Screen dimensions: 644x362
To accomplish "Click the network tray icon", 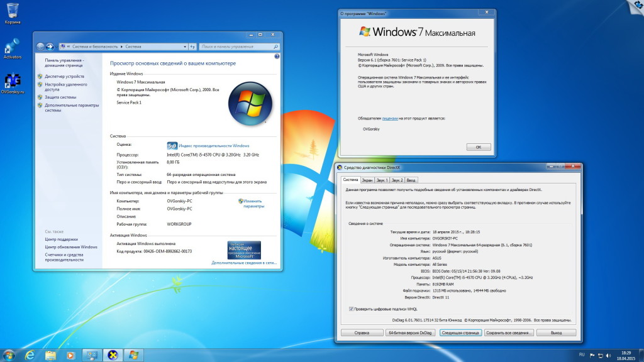I will coord(600,356).
